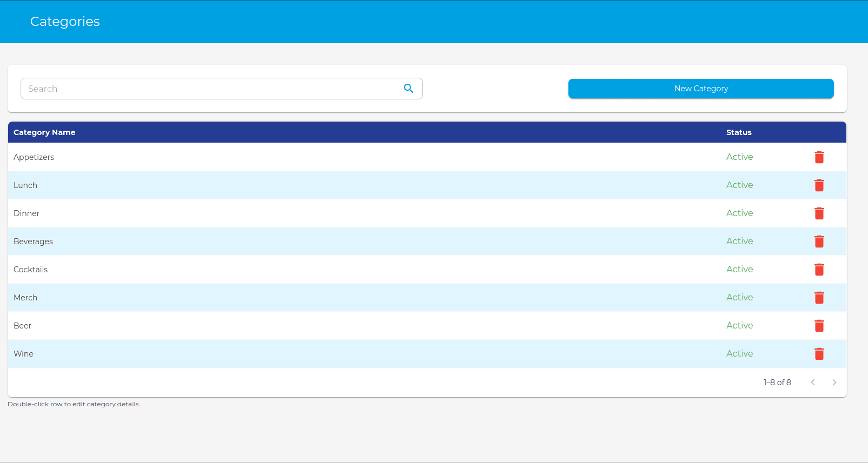The height and width of the screenshot is (463, 868).
Task: Click trash icon for Merch
Action: point(819,298)
